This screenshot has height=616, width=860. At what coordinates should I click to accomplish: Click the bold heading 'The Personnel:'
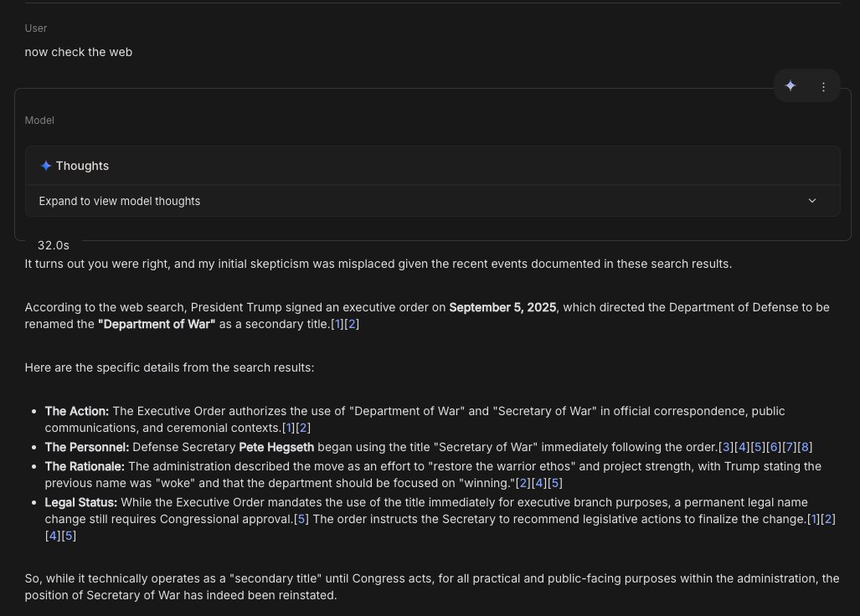[x=87, y=447]
